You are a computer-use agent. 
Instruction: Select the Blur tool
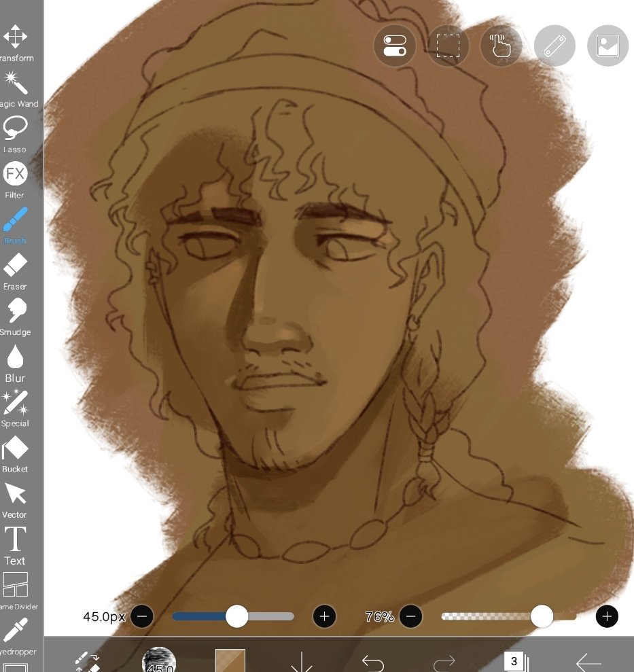click(x=15, y=364)
